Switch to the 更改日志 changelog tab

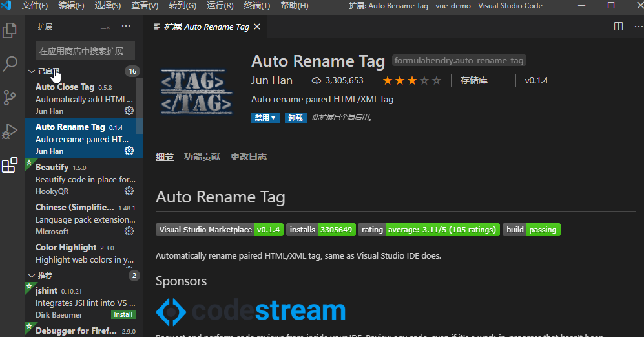(x=249, y=157)
